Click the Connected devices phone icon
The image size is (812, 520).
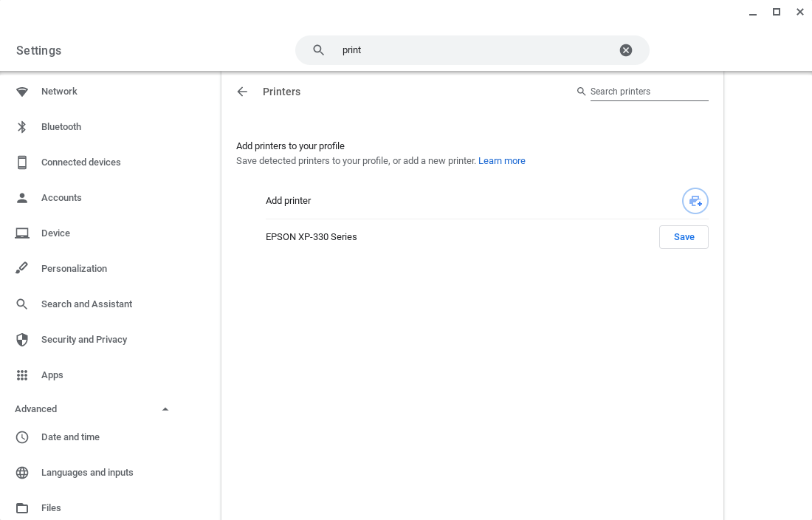click(x=22, y=162)
